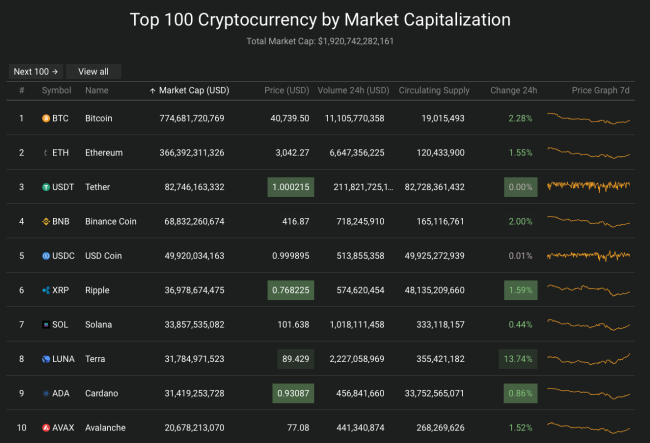Open the Bitcoin name link
The width and height of the screenshot is (650, 443).
click(x=99, y=119)
